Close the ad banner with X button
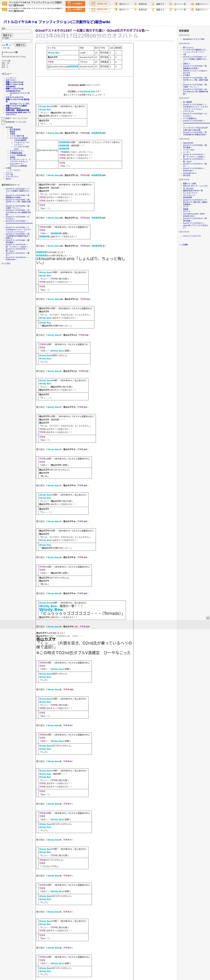This screenshot has height=980, width=210. (208, 618)
